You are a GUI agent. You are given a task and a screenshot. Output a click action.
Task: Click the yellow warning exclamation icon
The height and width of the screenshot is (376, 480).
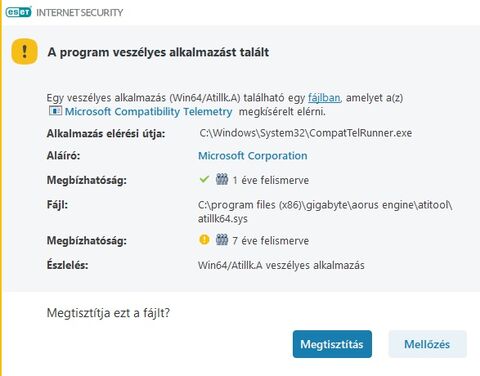(x=24, y=51)
